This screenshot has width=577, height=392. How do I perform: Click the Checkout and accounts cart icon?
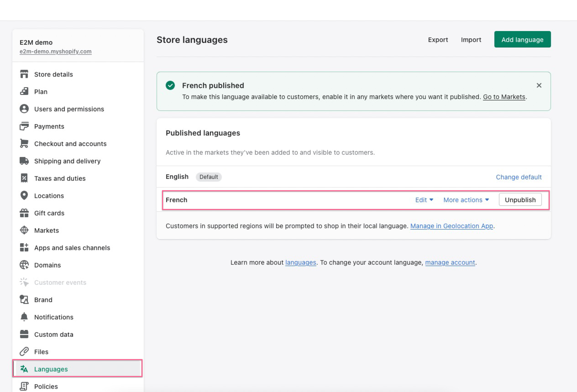point(24,144)
